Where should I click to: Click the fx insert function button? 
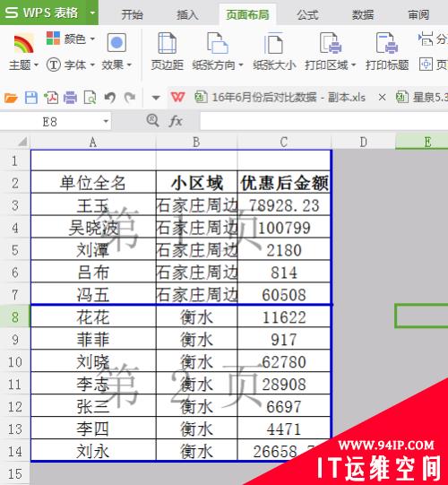point(176,121)
